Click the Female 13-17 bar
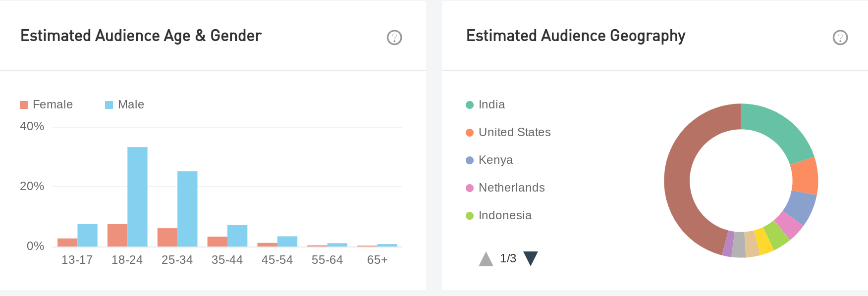The image size is (868, 296). click(67, 242)
